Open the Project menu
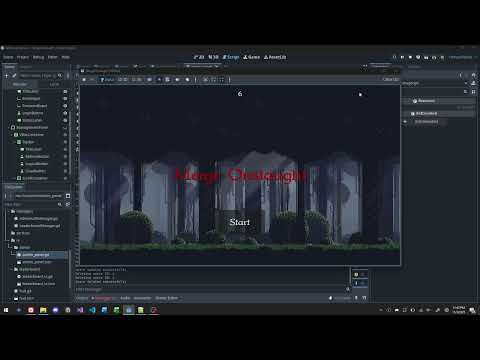 23,57
